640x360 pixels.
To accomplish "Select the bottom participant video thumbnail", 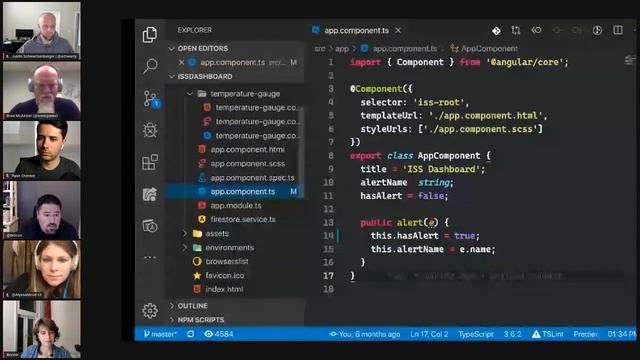I will point(42,330).
